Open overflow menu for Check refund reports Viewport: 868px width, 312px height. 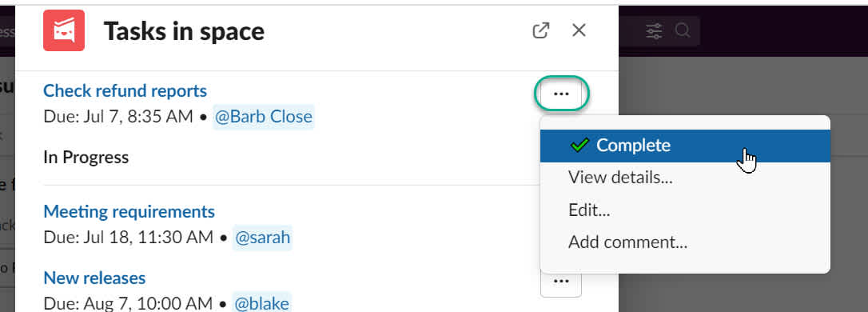click(561, 94)
